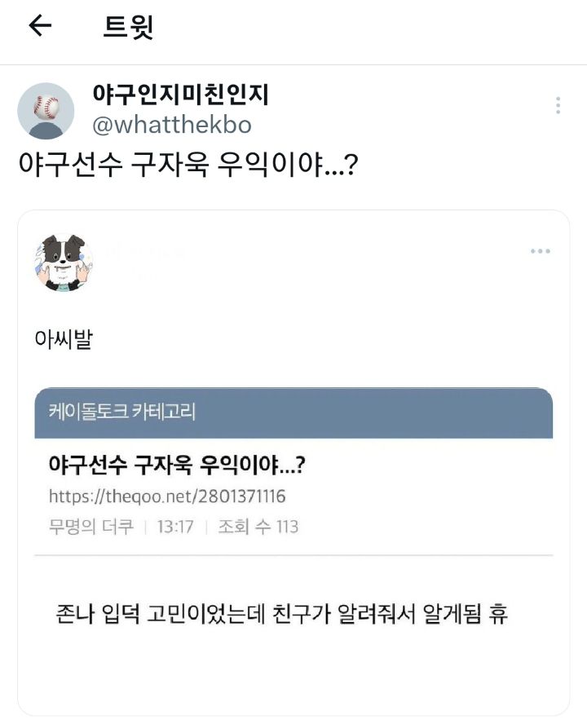Open tweet options vertical dots menu
This screenshot has width=587, height=728.
pyautogui.click(x=558, y=105)
